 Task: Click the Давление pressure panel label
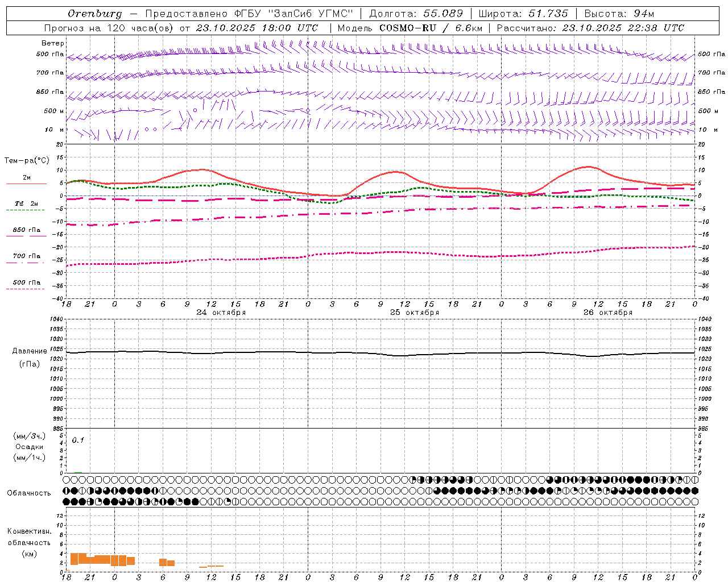click(x=30, y=351)
